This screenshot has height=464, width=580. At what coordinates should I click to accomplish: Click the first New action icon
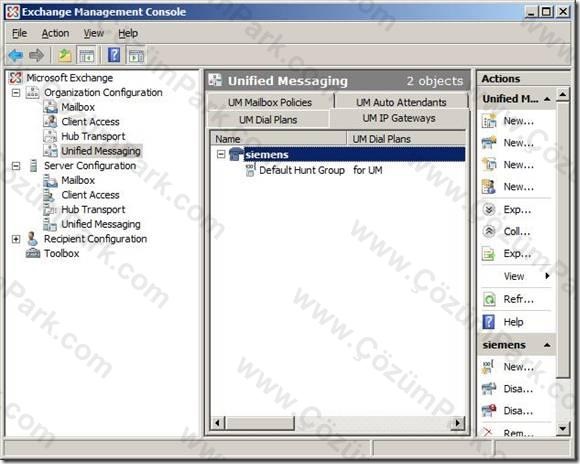tap(489, 121)
